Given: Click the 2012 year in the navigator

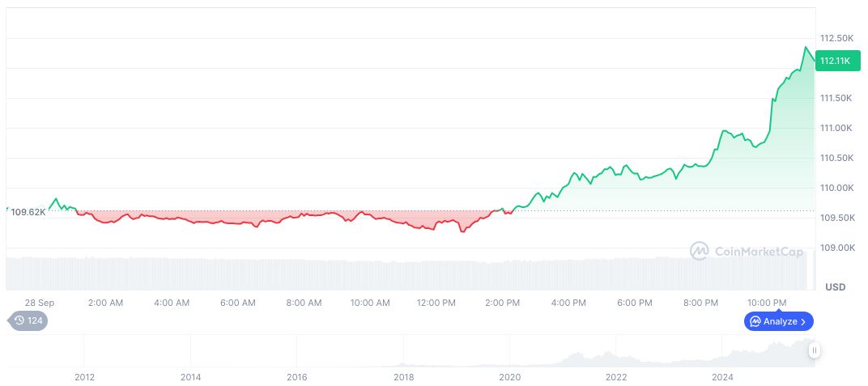Looking at the screenshot, I should click(x=84, y=376).
